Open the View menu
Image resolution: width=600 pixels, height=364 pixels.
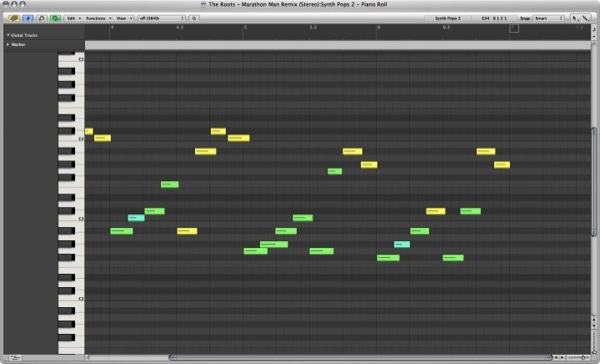click(124, 18)
